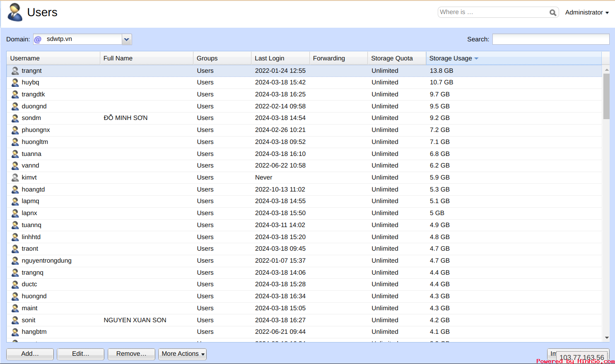This screenshot has height=364, width=615.
Task: Select the NGUYEN XUAN SON full name cell
Action: 135,320
